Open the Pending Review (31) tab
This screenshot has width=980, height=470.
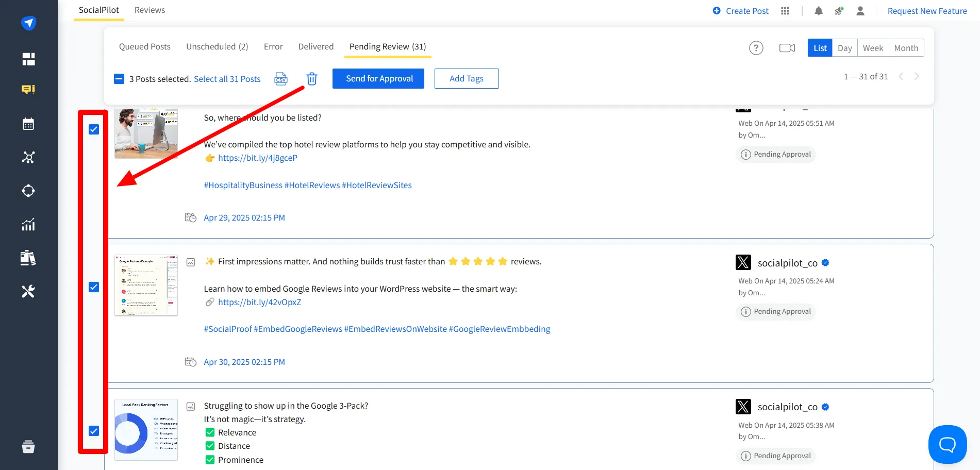pyautogui.click(x=388, y=46)
